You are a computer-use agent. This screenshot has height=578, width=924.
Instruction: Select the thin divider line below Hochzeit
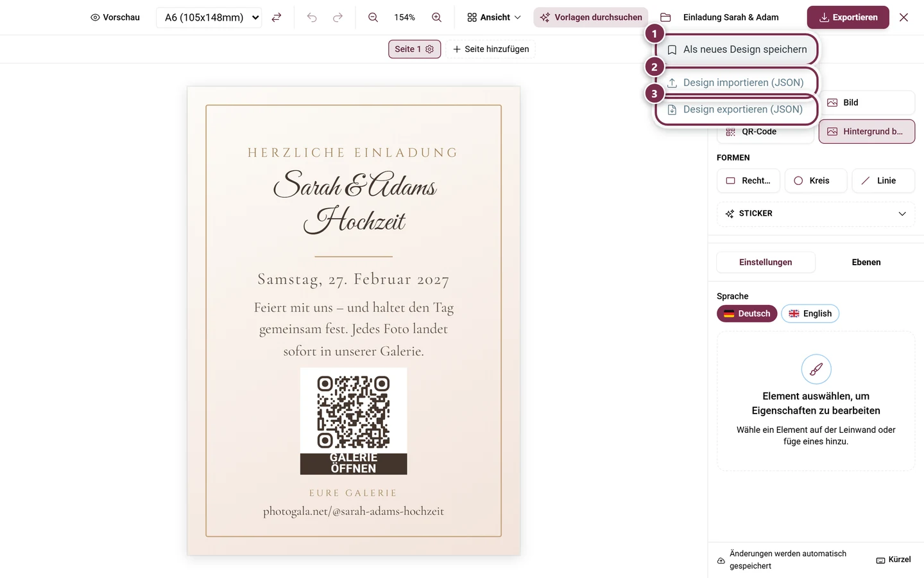(x=354, y=256)
